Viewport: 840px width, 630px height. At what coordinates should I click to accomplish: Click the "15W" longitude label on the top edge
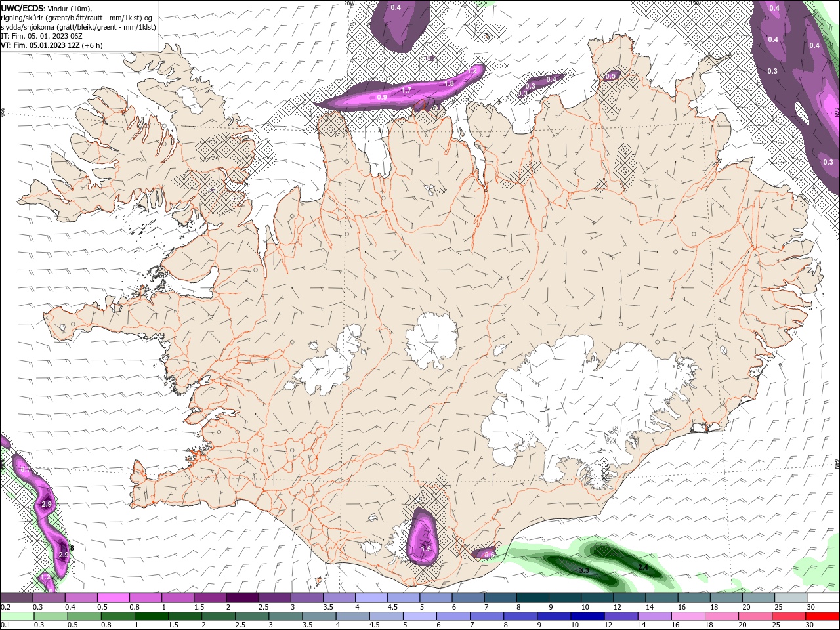click(696, 3)
